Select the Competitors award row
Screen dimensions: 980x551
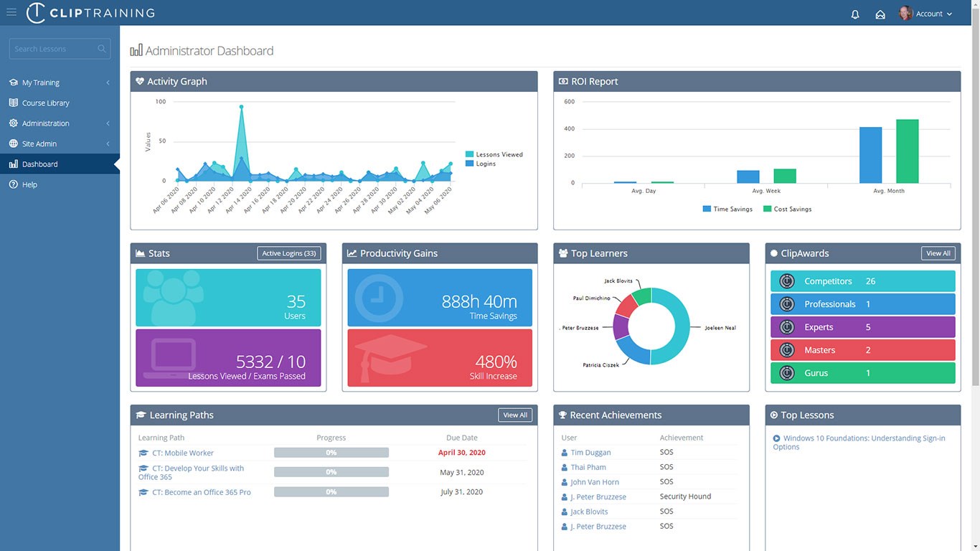pos(863,281)
